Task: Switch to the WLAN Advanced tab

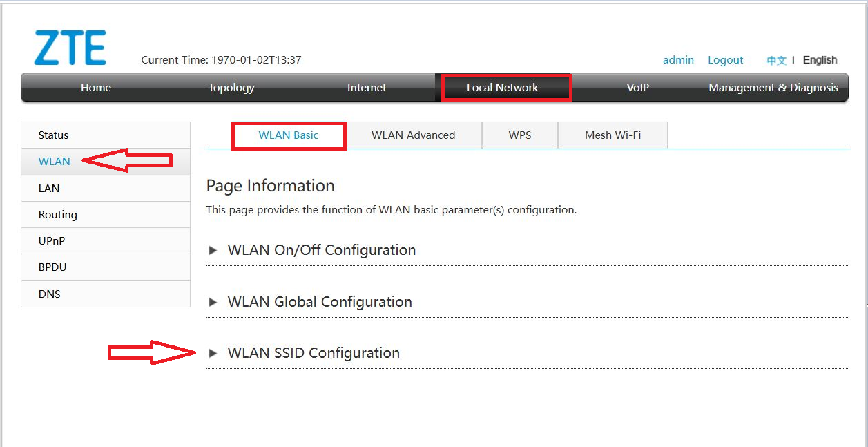Action: (413, 135)
